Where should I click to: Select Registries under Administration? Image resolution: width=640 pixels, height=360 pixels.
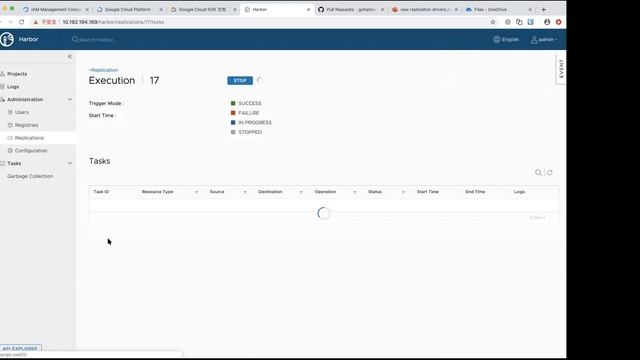click(27, 125)
